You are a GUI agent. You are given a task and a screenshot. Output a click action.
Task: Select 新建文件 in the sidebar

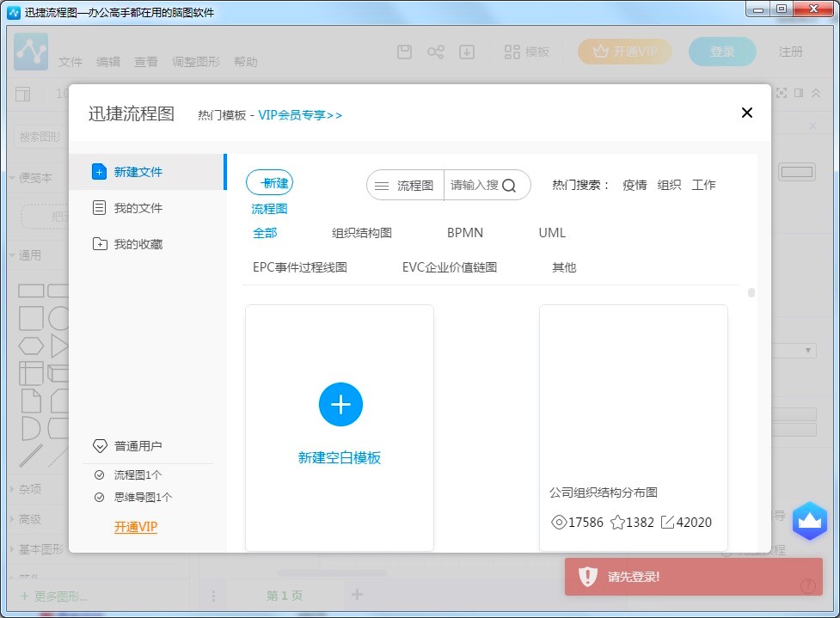coord(138,172)
